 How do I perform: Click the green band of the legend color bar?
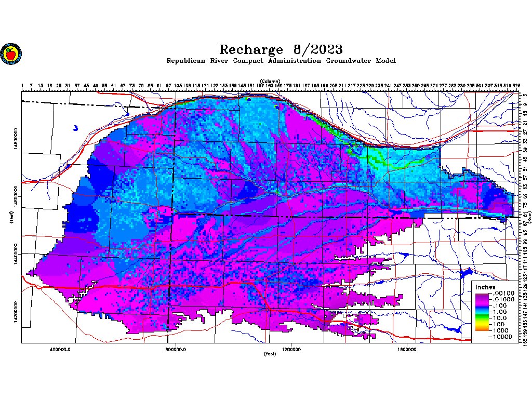pos(482,317)
